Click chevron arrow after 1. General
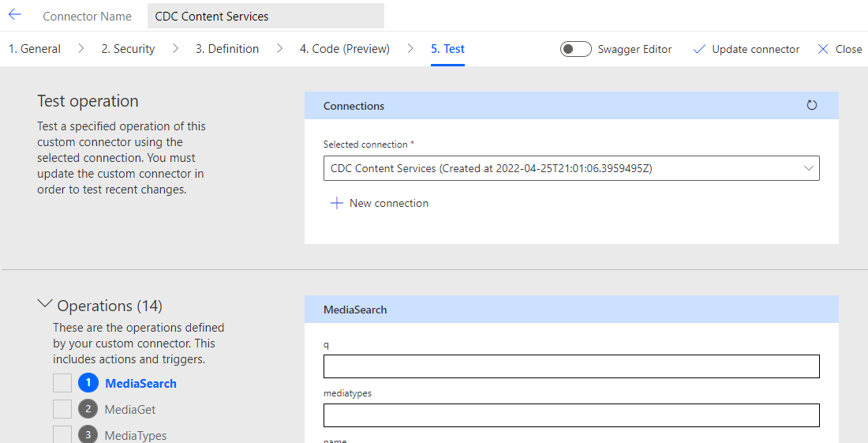Image resolution: width=868 pixels, height=443 pixels. pos(80,49)
